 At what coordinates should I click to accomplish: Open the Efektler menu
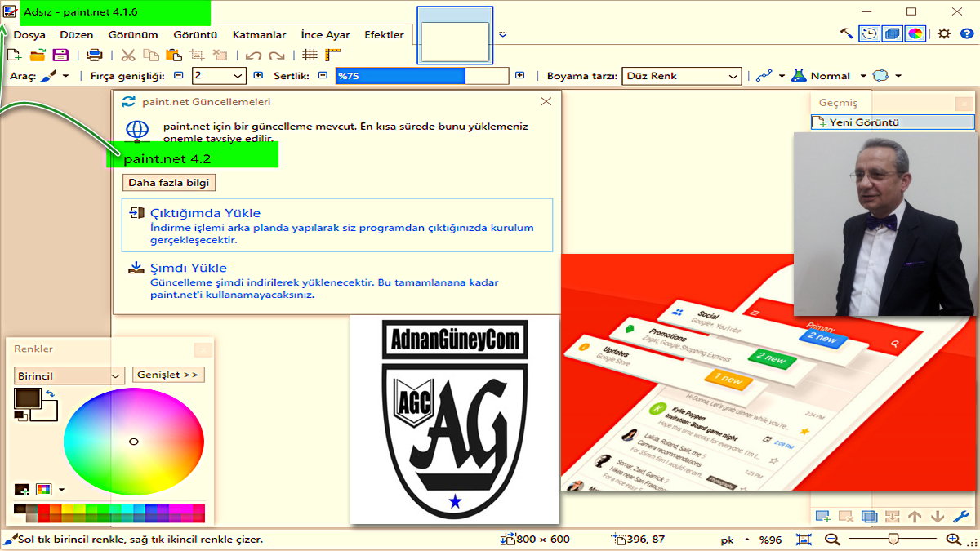[x=384, y=35]
